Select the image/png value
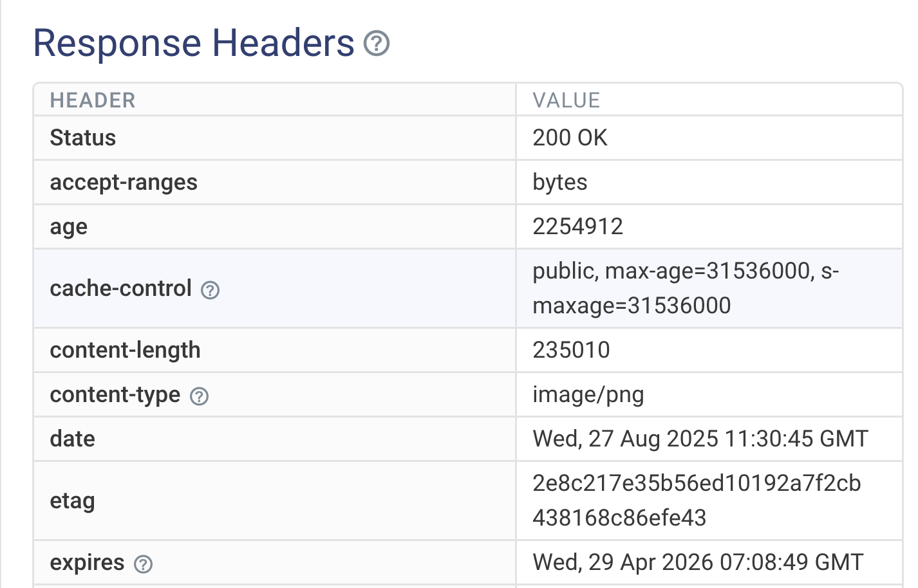 pos(588,395)
